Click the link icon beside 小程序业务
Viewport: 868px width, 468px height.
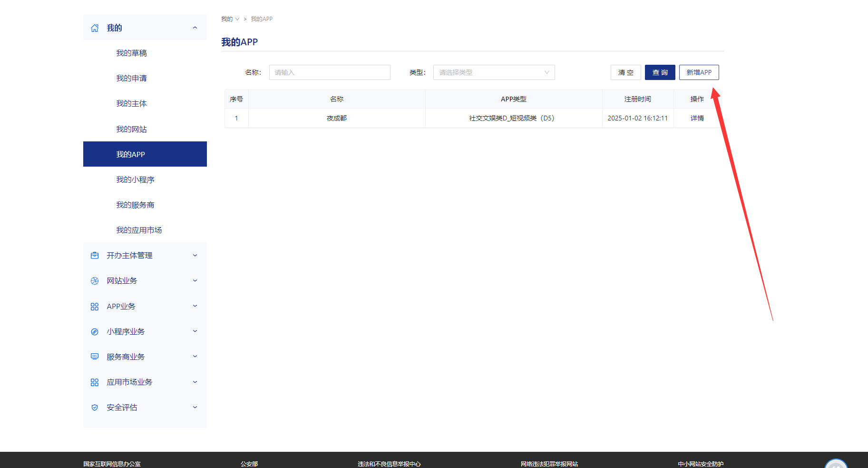tap(95, 332)
